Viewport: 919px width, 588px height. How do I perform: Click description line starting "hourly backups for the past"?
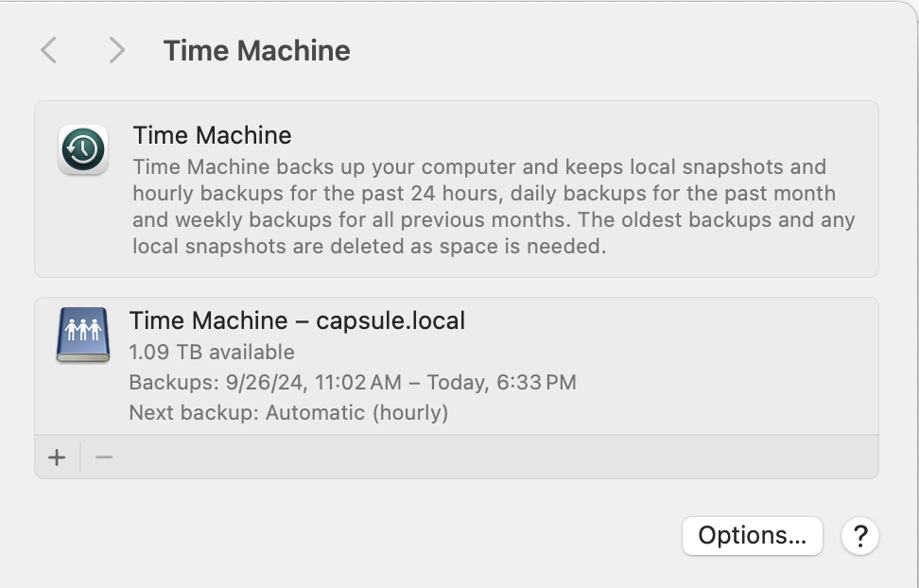[483, 194]
